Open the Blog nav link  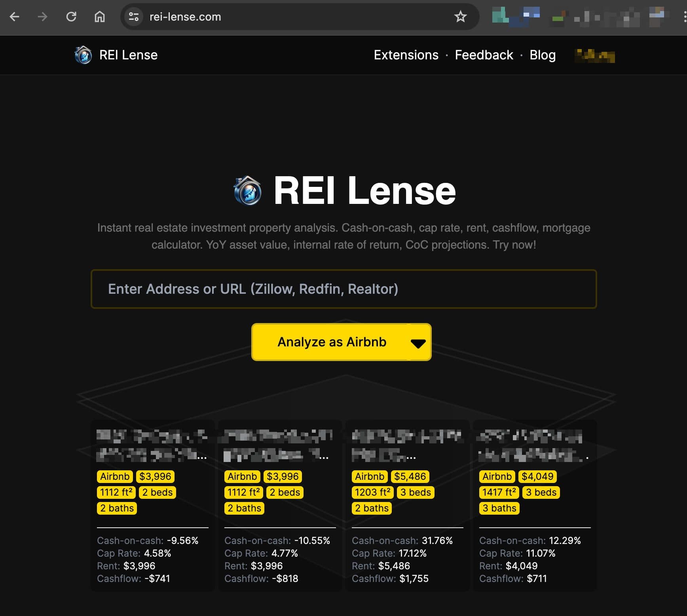click(x=543, y=55)
